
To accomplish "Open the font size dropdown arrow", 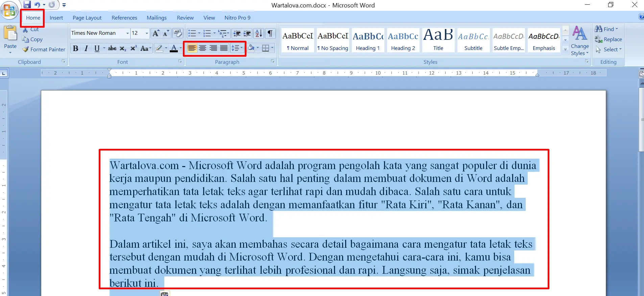I will pos(147,33).
